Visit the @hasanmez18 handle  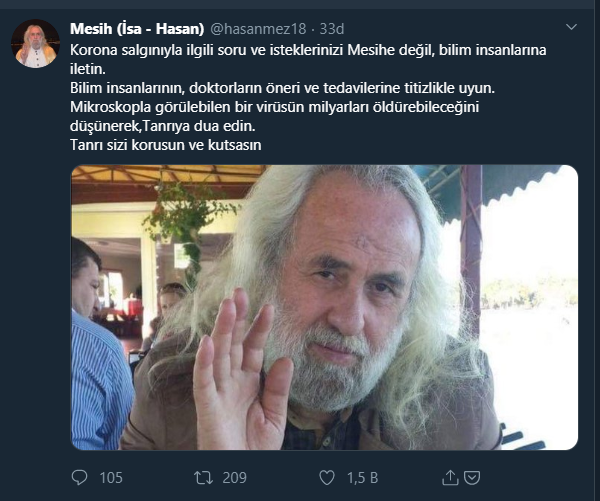258,29
